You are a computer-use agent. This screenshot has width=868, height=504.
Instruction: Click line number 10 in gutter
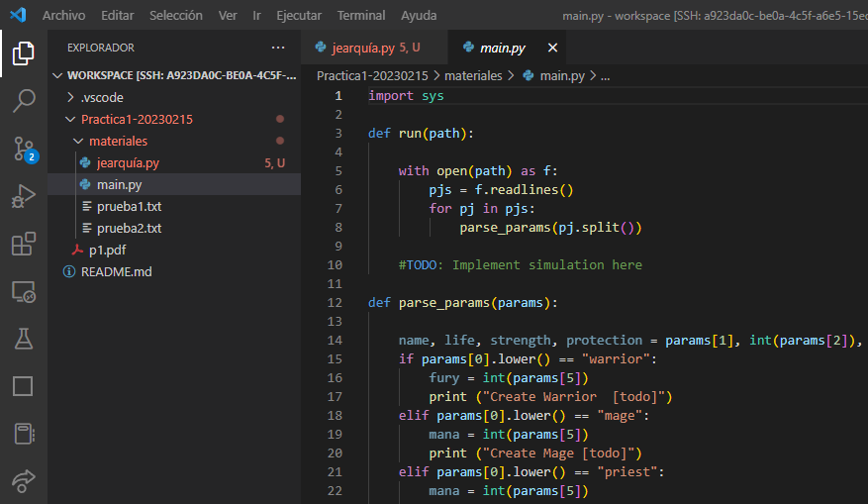(335, 264)
